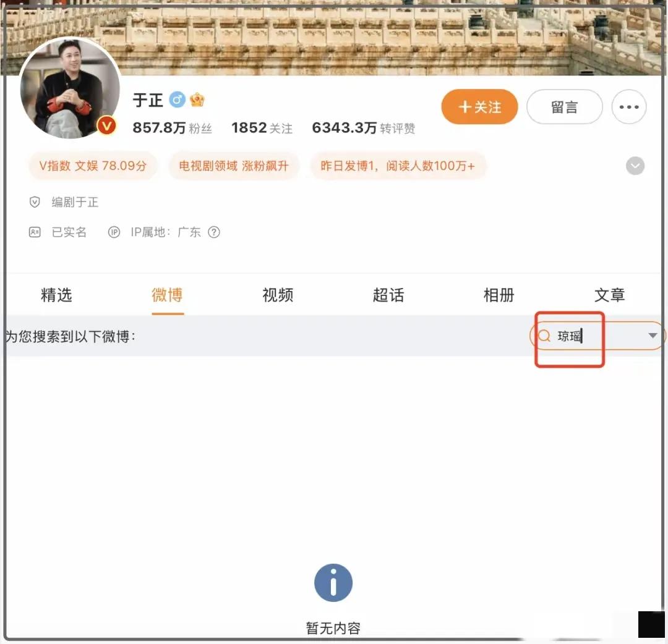668x644 pixels.
Task: Click the shield icon beside 编剧于正
Action: point(35,201)
